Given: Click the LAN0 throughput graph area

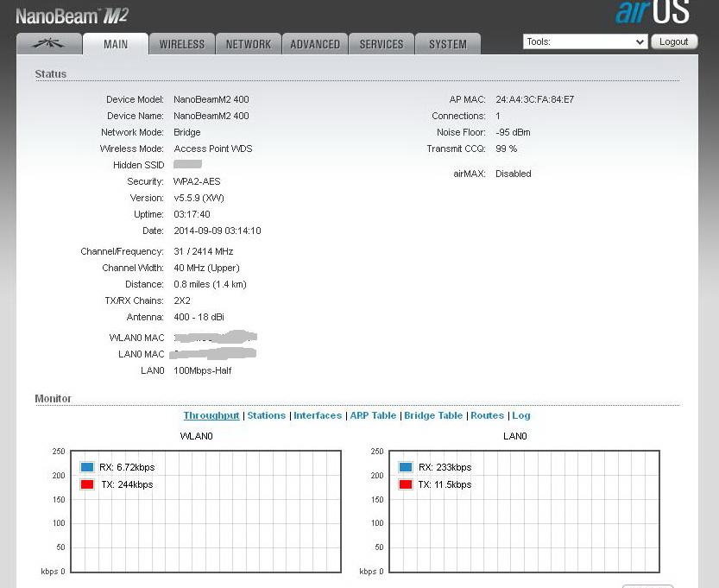Looking at the screenshot, I should point(524,511).
